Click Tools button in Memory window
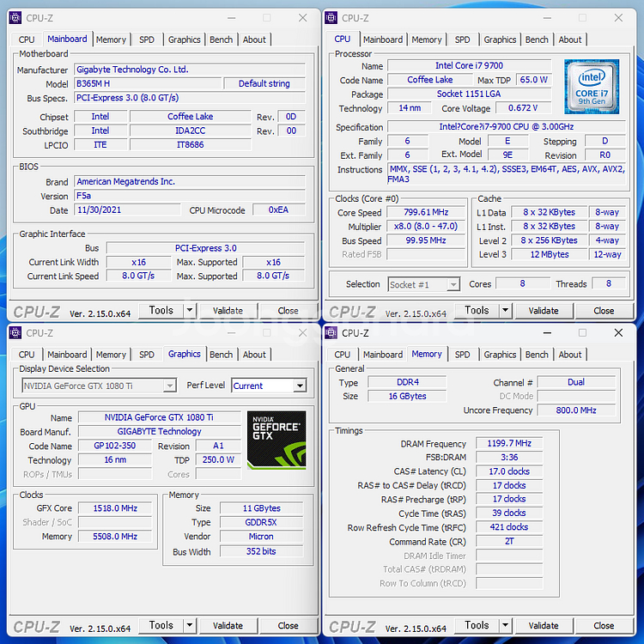 coord(477,625)
